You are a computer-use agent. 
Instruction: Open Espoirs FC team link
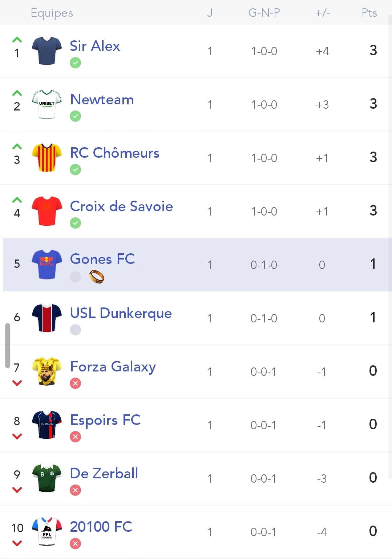pos(105,420)
